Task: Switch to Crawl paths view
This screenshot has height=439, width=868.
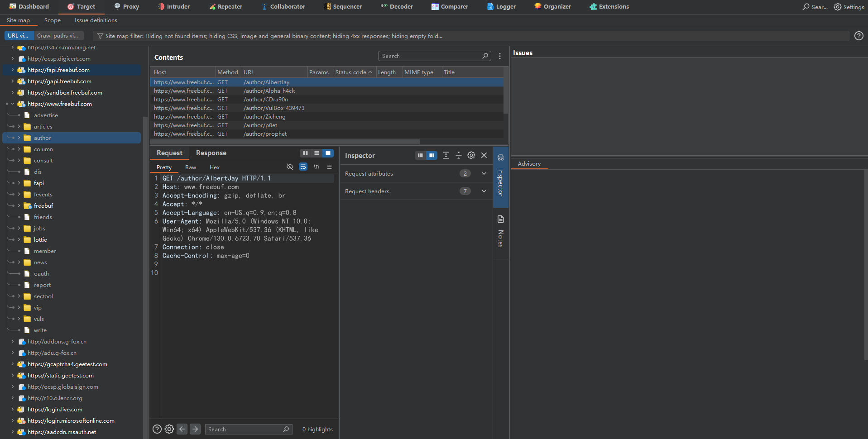Action: coord(58,36)
